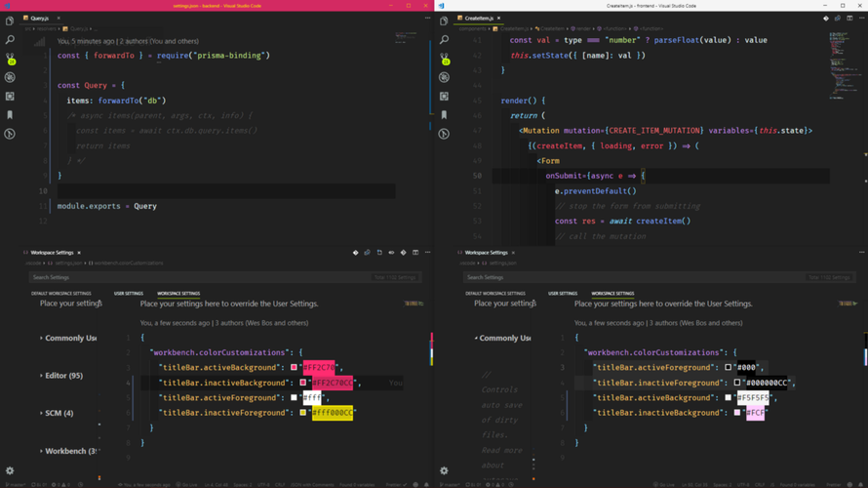868x488 pixels.
Task: Switch to User Settings tab in backend window
Action: click(x=129, y=294)
